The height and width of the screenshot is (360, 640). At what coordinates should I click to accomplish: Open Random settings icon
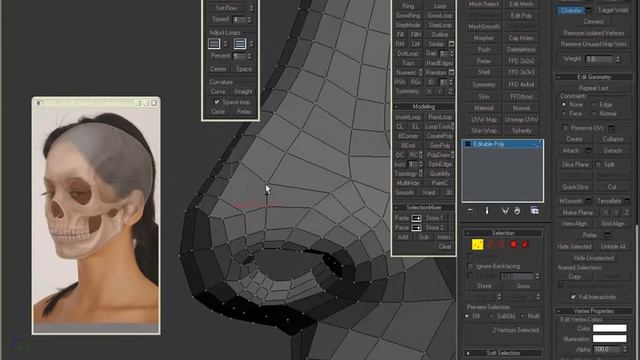(451, 72)
